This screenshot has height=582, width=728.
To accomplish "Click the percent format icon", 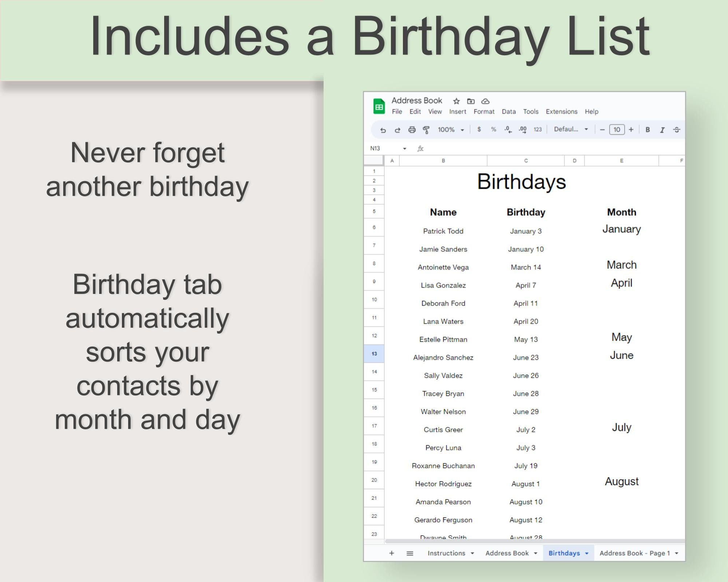I will 493,130.
